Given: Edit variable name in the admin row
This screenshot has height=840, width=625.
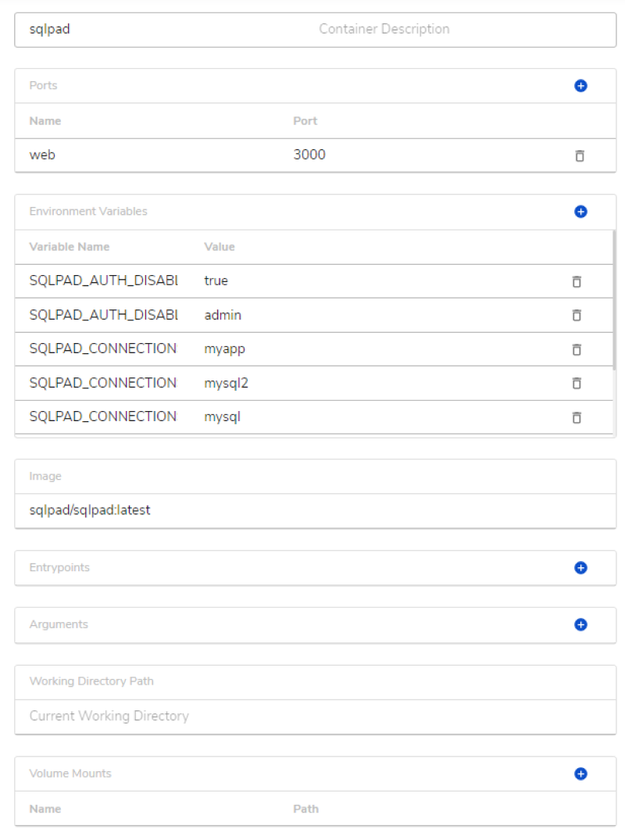Looking at the screenshot, I should click(103, 315).
